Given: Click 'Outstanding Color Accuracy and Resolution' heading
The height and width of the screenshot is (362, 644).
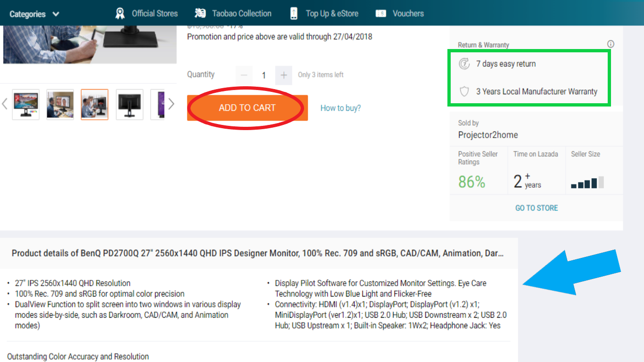Looking at the screenshot, I should [x=78, y=356].
